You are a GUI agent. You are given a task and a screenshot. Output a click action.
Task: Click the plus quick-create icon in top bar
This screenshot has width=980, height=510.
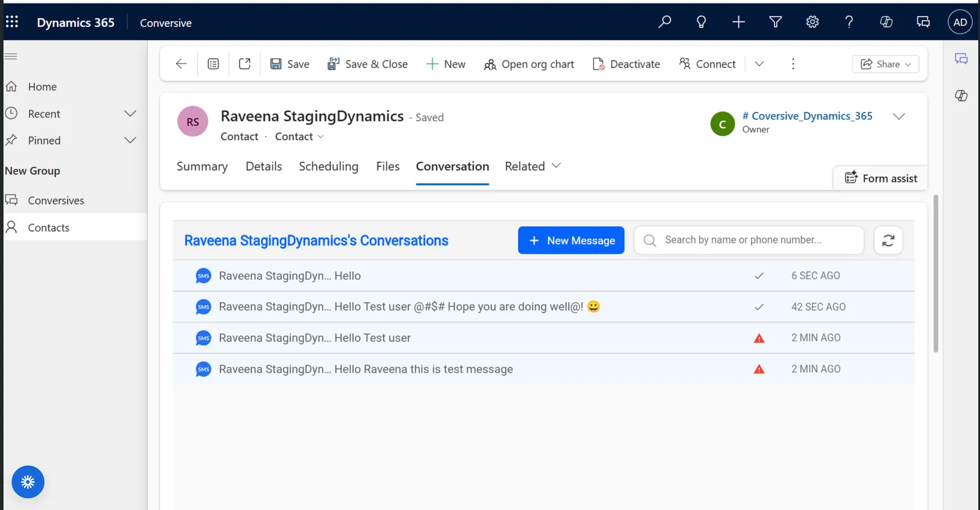click(739, 22)
